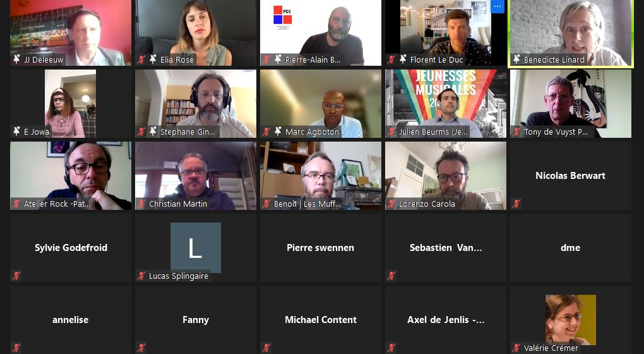
Task: Open the blue three-dots menu on Florent Le Duc's tile
Action: tap(497, 6)
